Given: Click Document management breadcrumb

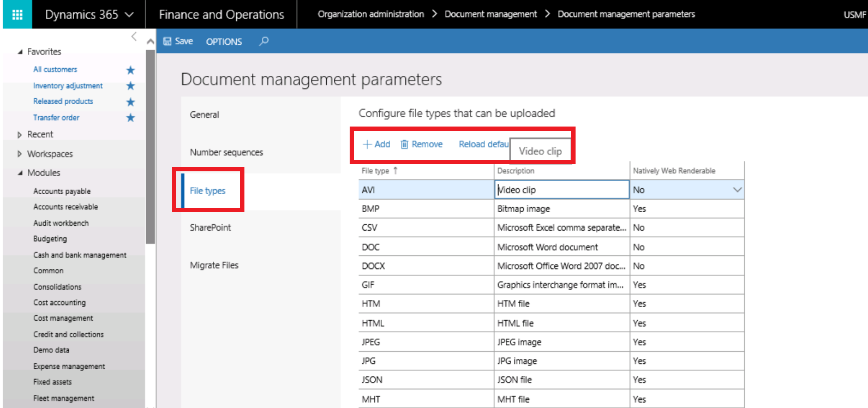Looking at the screenshot, I should pos(490,14).
